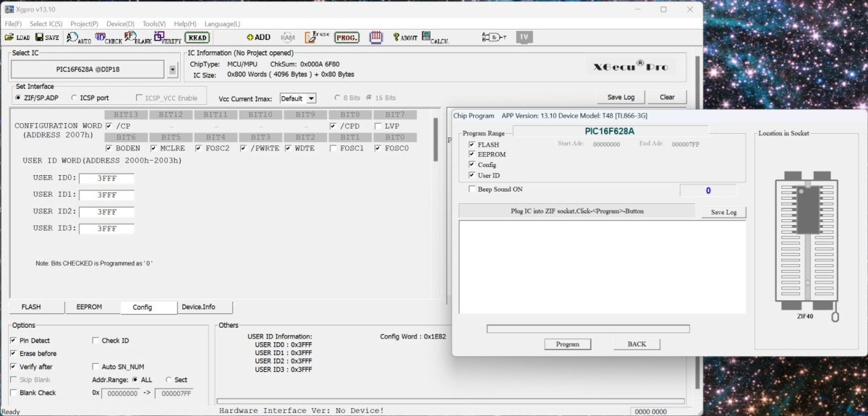
Task: Toggle the Pin Detect option checkbox
Action: click(14, 341)
